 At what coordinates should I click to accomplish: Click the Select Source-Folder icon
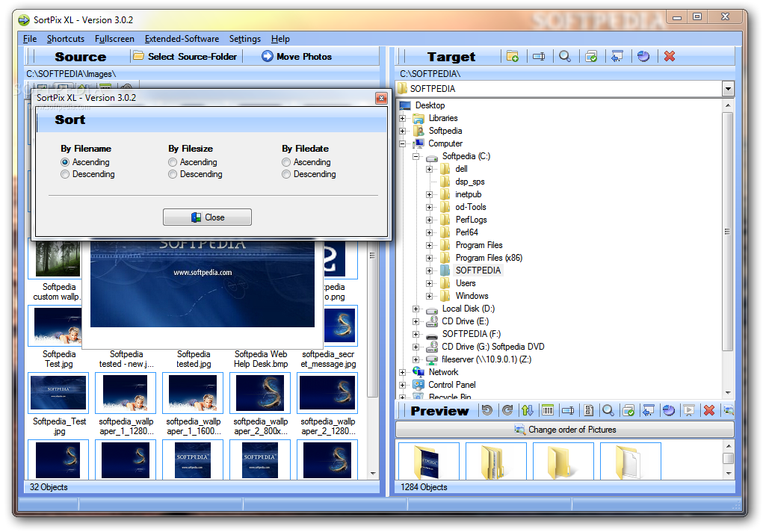pos(139,56)
